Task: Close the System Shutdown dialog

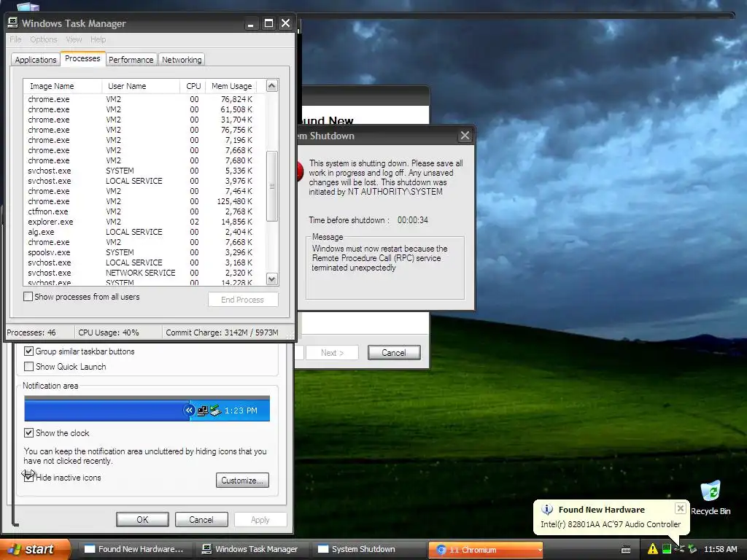Action: coord(465,136)
